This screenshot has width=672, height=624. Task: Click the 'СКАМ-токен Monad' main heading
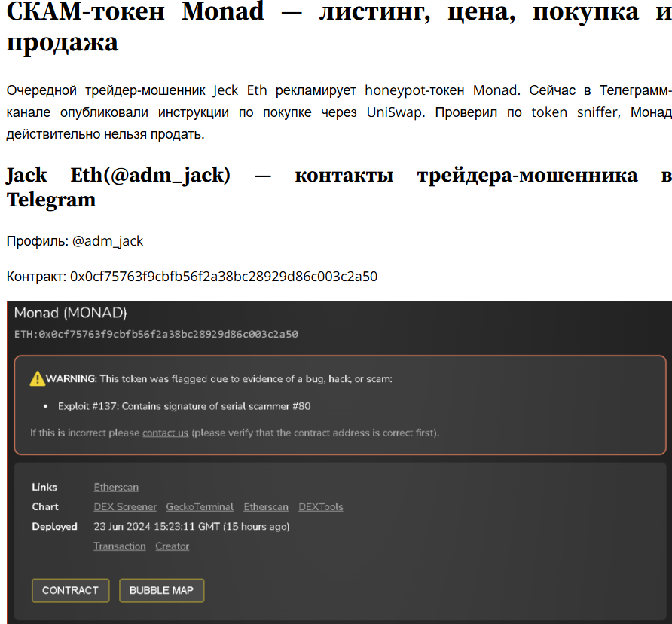click(339, 26)
